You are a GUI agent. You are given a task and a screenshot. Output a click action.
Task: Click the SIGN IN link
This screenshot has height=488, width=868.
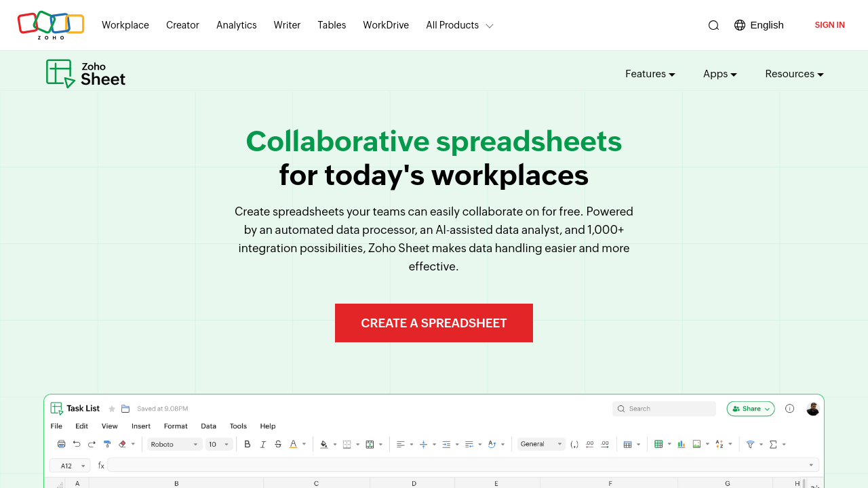point(829,25)
